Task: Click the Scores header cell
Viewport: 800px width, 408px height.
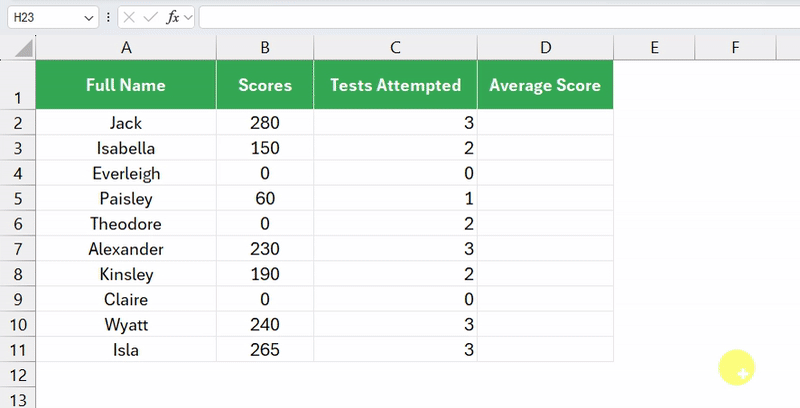Action: (265, 85)
